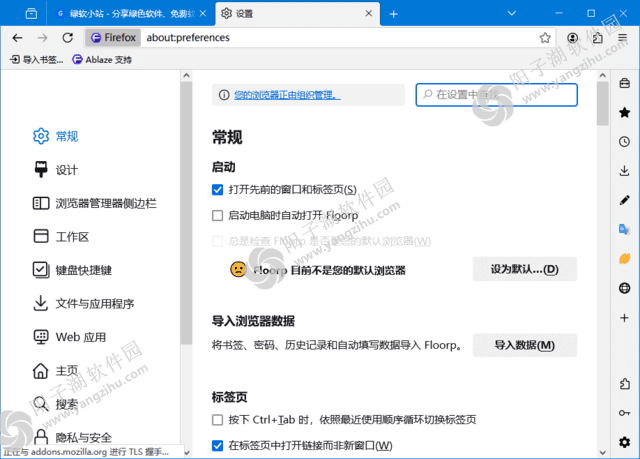This screenshot has height=459, width=640.
Task: Open 键盘快捷键 settings category
Action: 72,270
